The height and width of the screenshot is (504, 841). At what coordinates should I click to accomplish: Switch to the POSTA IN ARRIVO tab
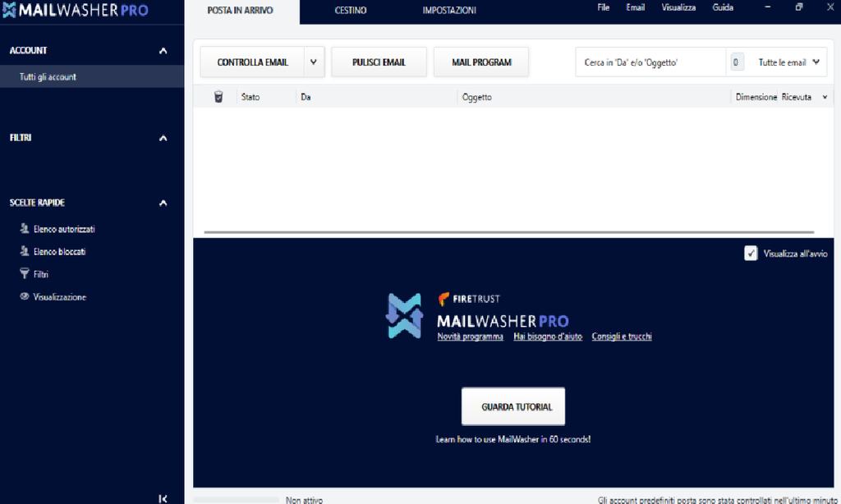coord(241,11)
